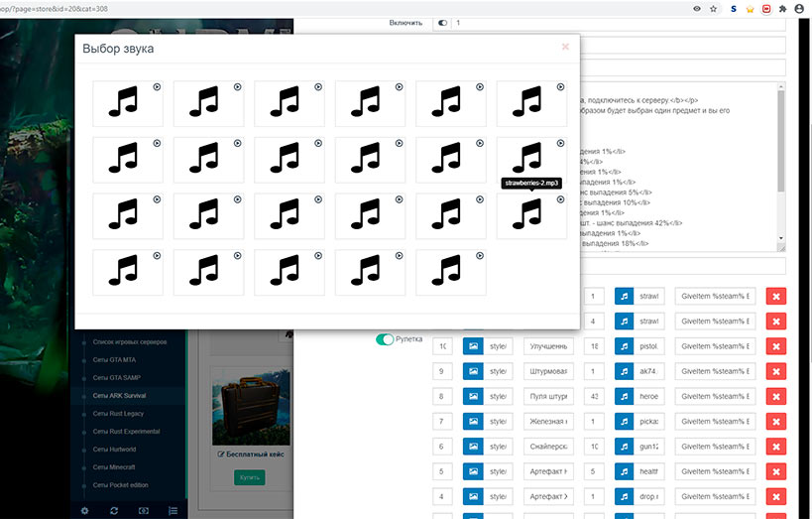Screen dimensions: 812x519
Task: Bookmark this page with star icon
Action: pos(713,8)
